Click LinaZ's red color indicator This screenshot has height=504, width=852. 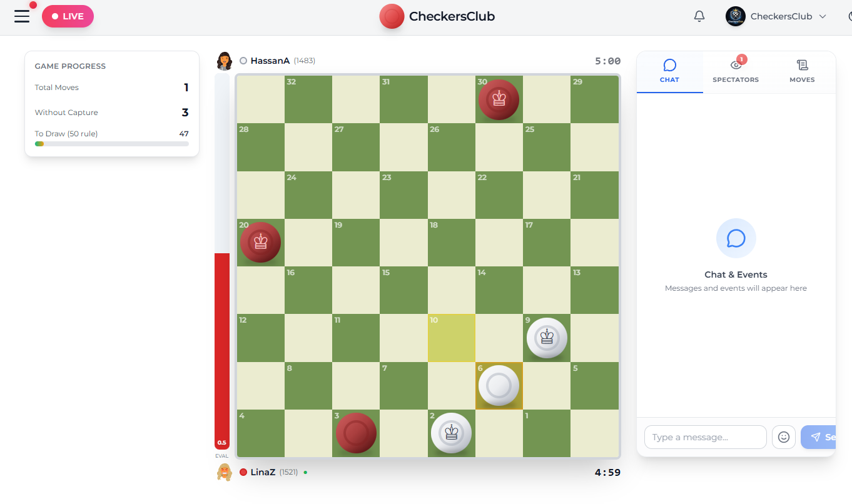tap(243, 472)
